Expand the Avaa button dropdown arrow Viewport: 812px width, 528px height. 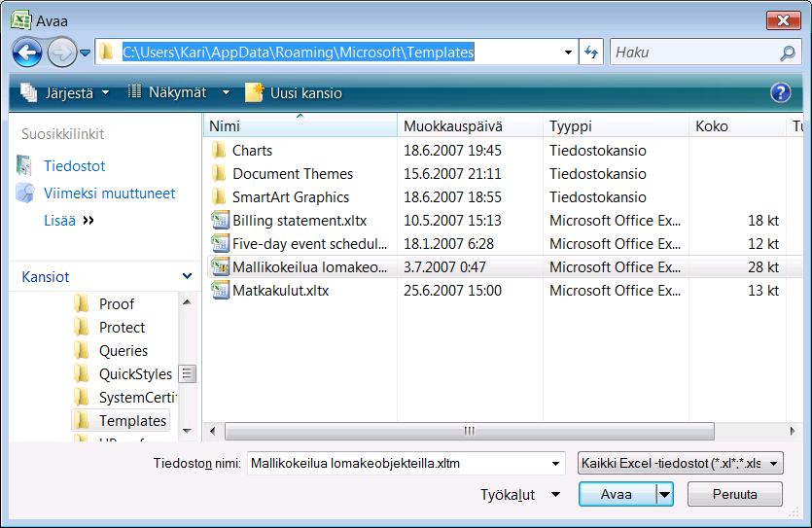click(x=664, y=494)
